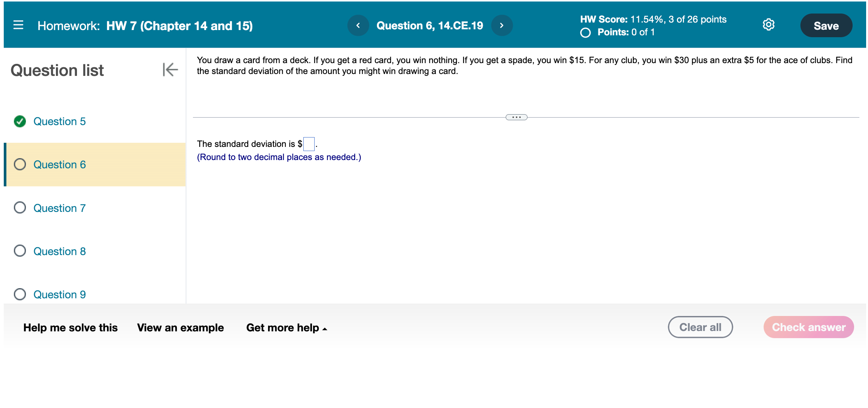Viewport: 868px width, 408px height.
Task: Click the green checkmark beside Question 5
Action: pos(20,121)
